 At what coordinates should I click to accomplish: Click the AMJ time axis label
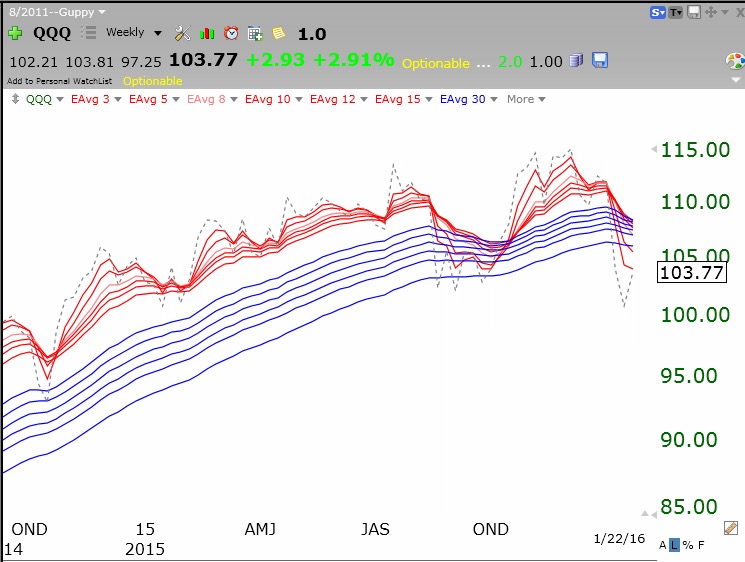coord(260,529)
